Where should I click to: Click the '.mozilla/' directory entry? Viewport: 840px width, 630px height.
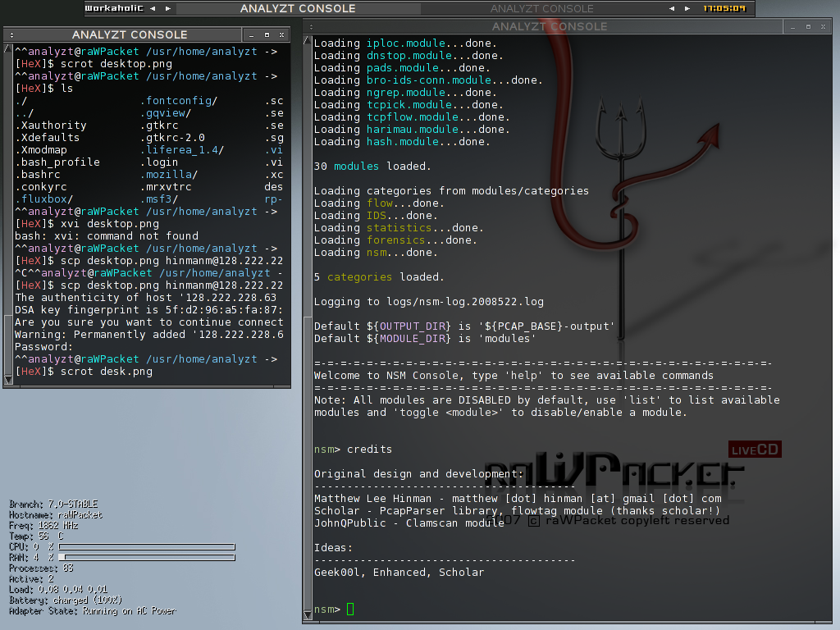tap(169, 175)
